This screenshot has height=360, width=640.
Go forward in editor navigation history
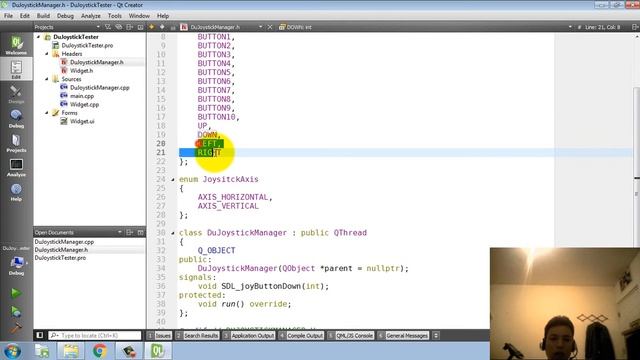[x=162, y=27]
